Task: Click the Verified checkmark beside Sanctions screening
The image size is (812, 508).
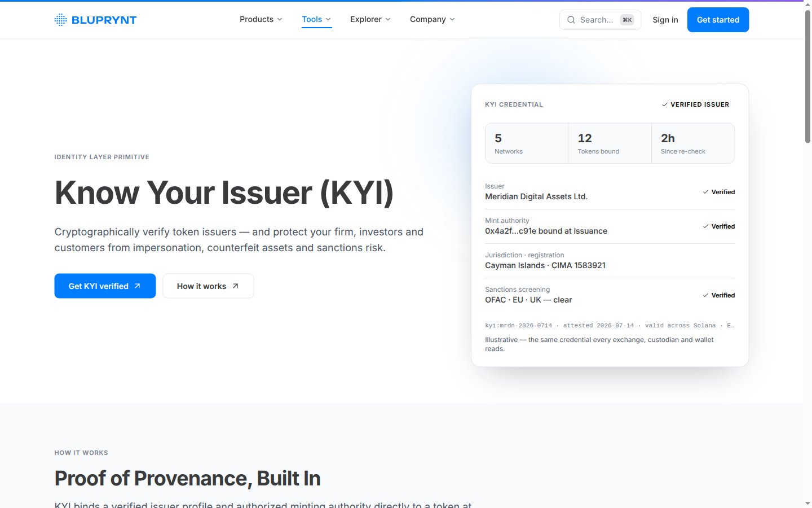Action: coord(705,295)
